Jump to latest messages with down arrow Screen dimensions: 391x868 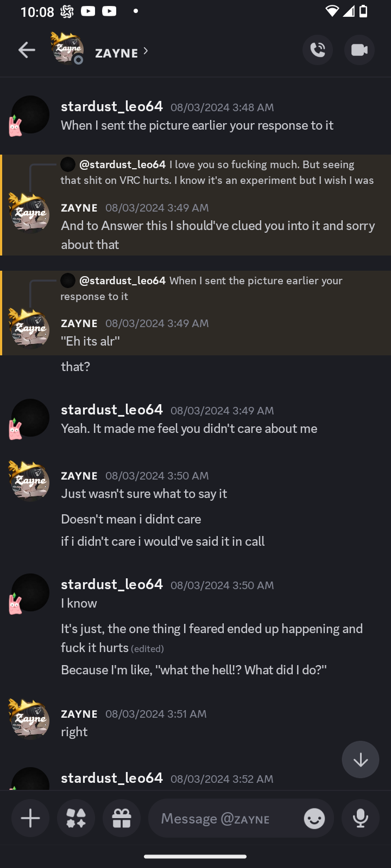pyautogui.click(x=361, y=759)
